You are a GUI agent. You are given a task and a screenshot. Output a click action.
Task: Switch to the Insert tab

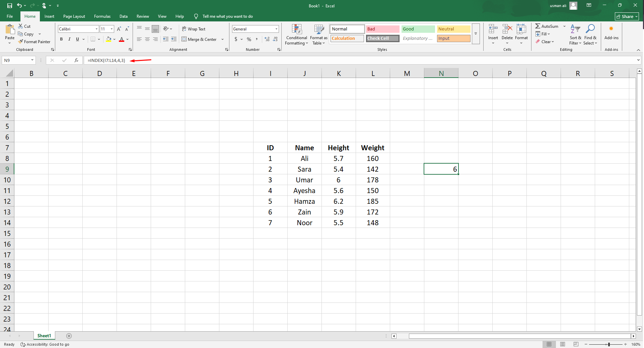point(49,16)
